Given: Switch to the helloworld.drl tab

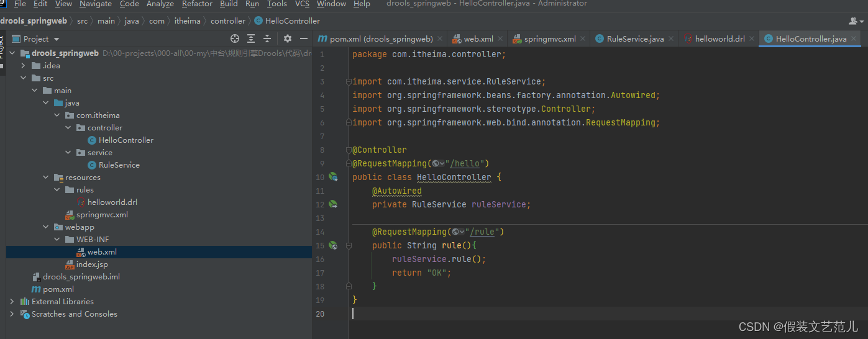Looking at the screenshot, I should click(x=715, y=38).
